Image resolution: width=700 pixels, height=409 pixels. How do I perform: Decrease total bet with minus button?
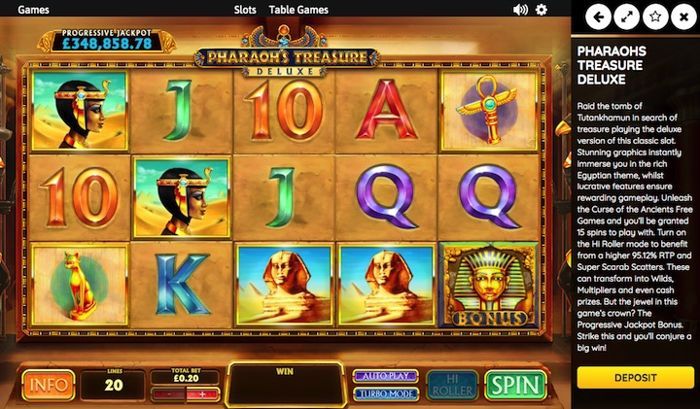(x=169, y=395)
